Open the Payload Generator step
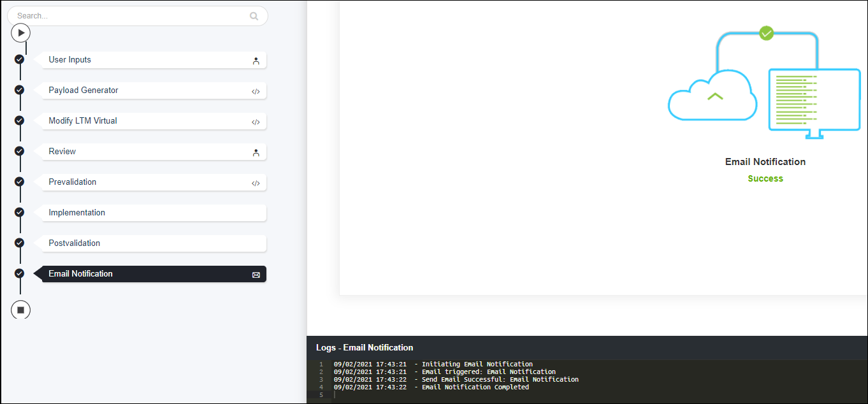 [154, 90]
